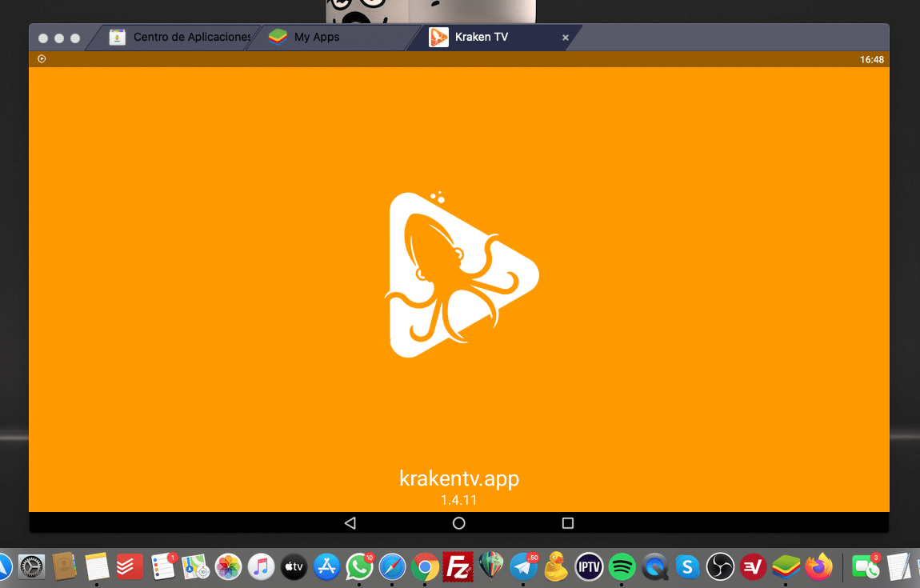Click the small play indicator in the status bar
Screen dimensions: 920x588
point(42,58)
